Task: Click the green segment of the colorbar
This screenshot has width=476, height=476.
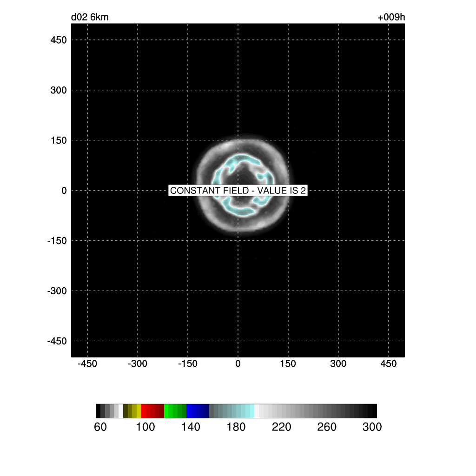Action: pyautogui.click(x=175, y=411)
